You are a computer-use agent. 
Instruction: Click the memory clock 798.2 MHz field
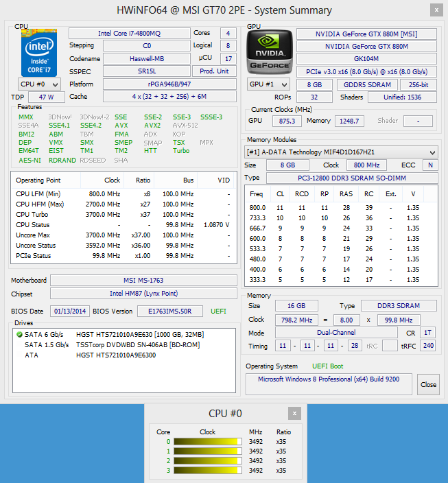point(296,320)
